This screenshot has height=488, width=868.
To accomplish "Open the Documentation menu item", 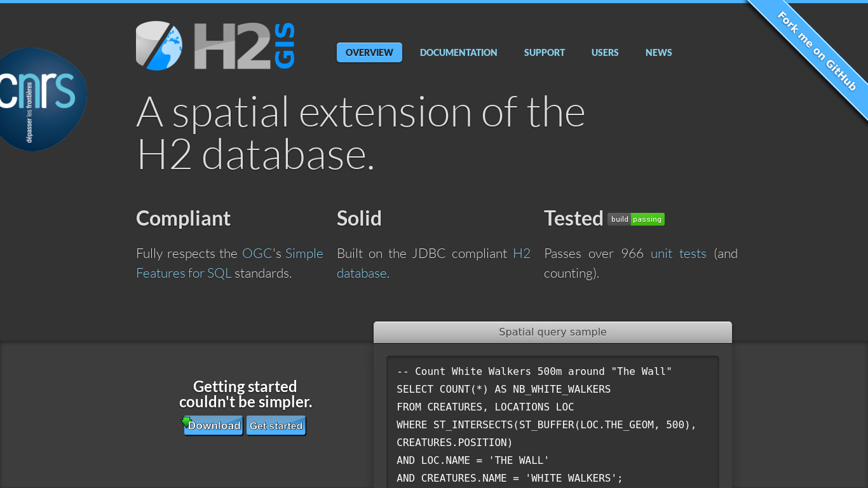I will click(459, 53).
